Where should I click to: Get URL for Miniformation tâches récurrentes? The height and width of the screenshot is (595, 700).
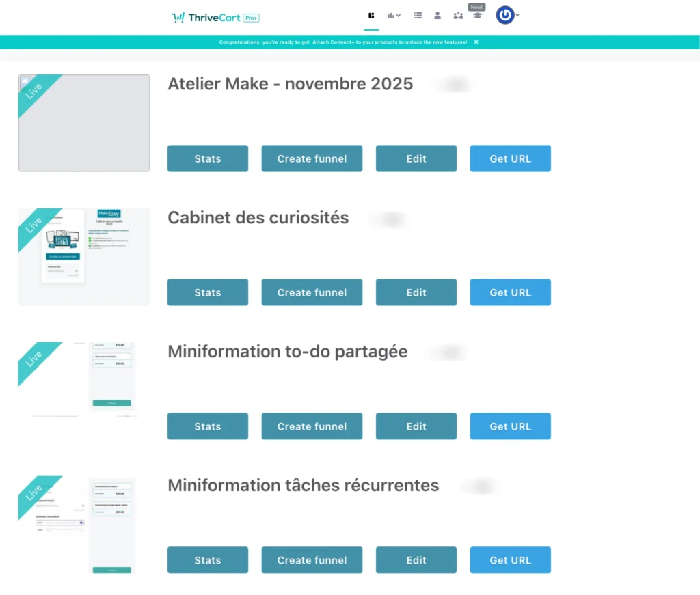coord(510,559)
